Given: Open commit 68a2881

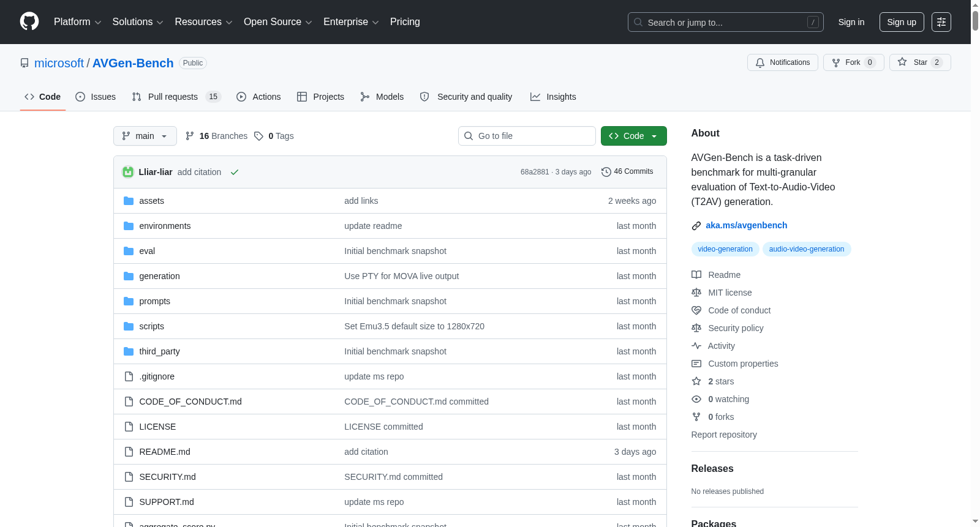Looking at the screenshot, I should pyautogui.click(x=535, y=172).
